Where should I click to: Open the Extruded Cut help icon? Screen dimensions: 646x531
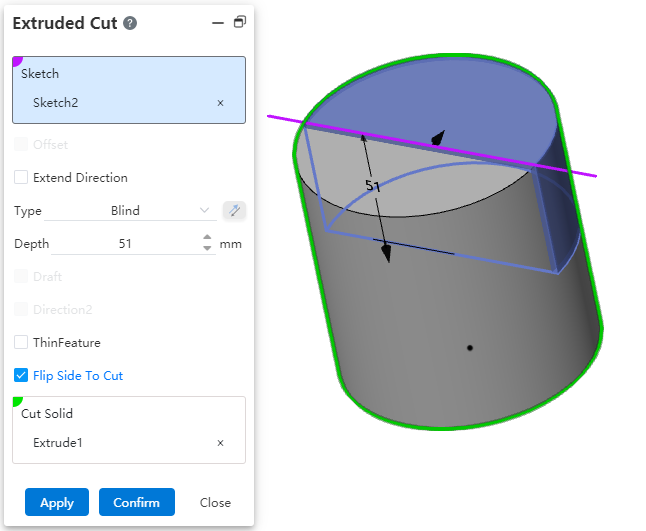130,23
